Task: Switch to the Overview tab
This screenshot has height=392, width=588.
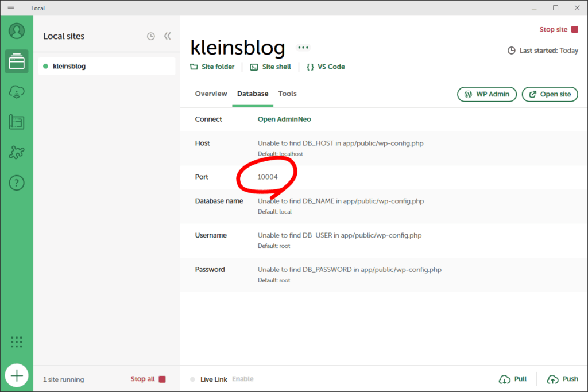Action: (x=211, y=94)
